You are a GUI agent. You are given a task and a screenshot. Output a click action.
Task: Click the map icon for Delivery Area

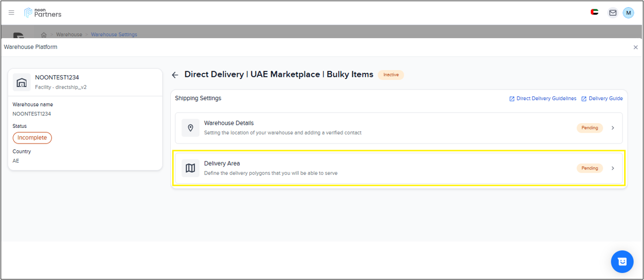[x=190, y=168]
